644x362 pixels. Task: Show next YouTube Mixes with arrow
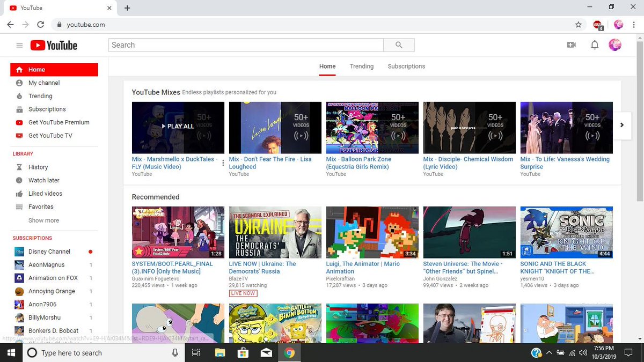tap(622, 125)
